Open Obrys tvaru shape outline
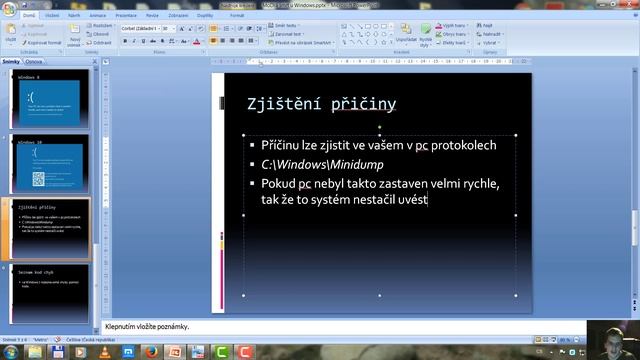640x360 pixels. coord(451,34)
